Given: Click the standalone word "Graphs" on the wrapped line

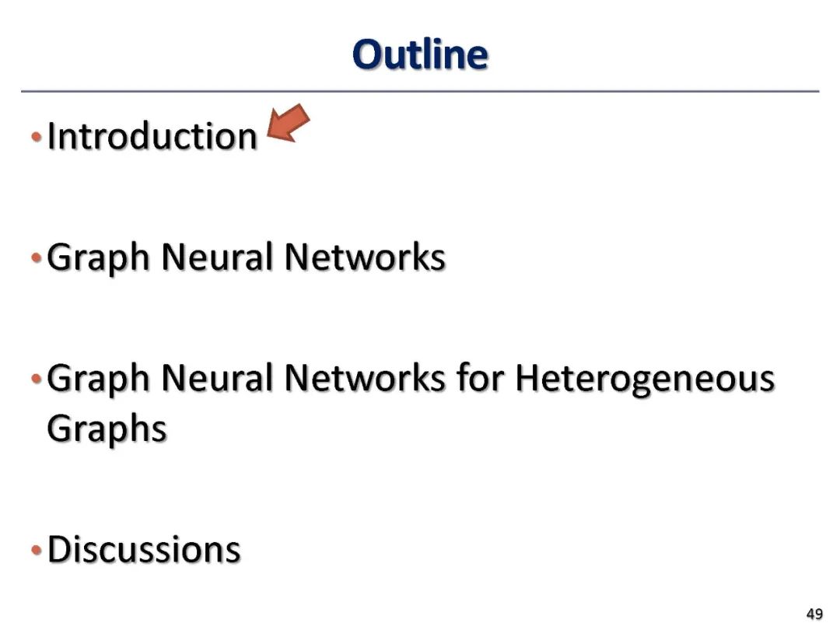Looking at the screenshot, I should [x=107, y=429].
